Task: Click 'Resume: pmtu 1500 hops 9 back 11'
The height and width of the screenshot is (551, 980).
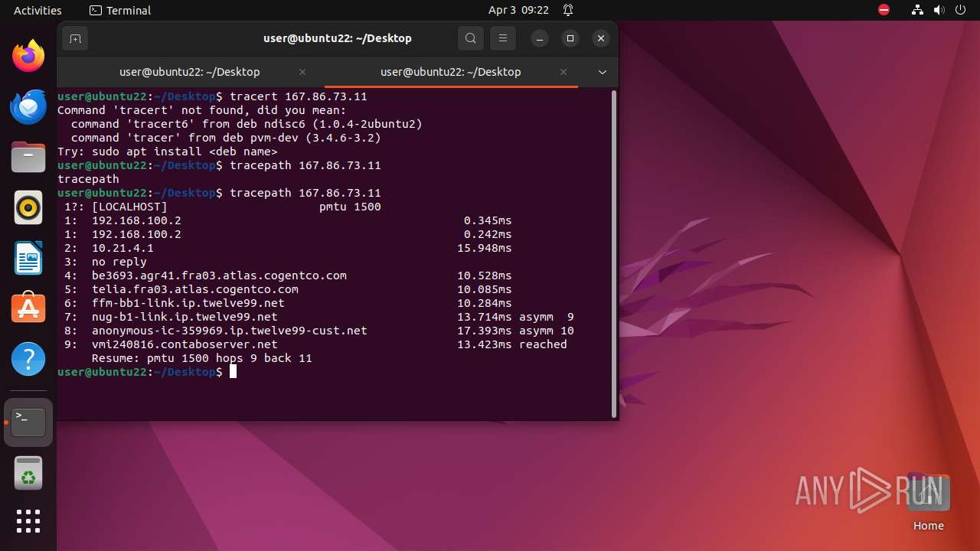Action: coord(202,358)
